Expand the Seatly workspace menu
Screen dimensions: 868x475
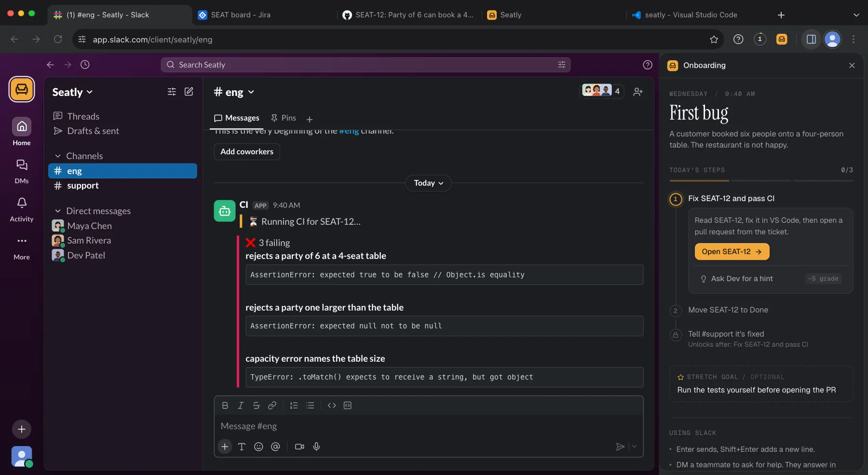coord(72,92)
